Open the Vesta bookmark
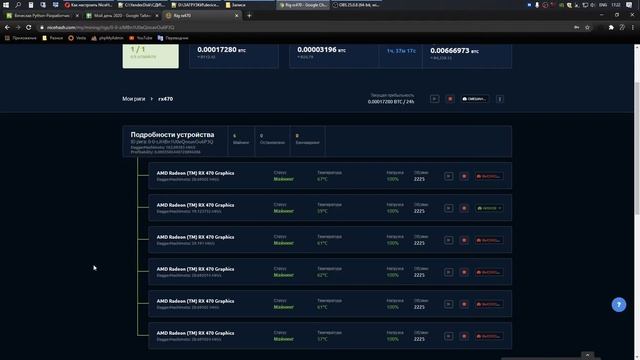Image resolution: width=640 pixels, height=360 pixels. click(x=77, y=38)
